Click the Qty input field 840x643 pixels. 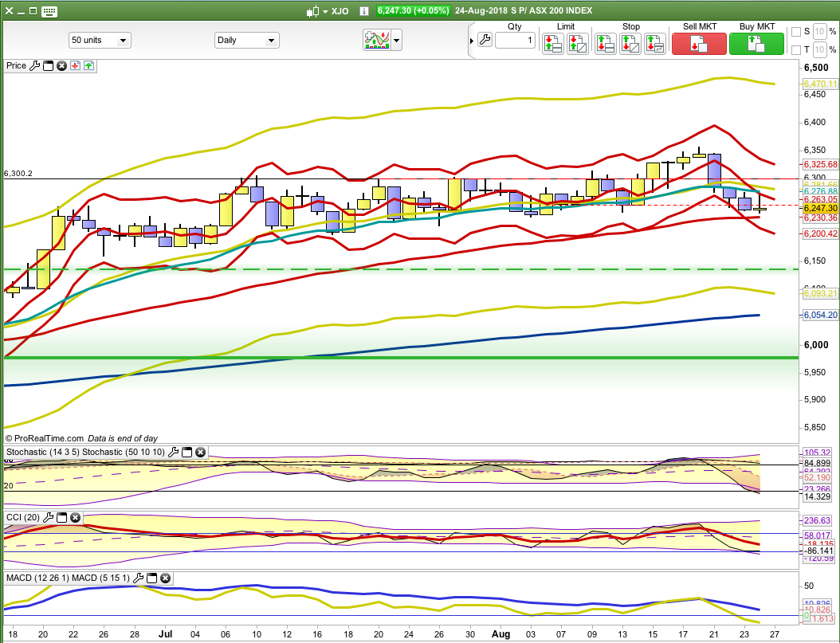(515, 40)
